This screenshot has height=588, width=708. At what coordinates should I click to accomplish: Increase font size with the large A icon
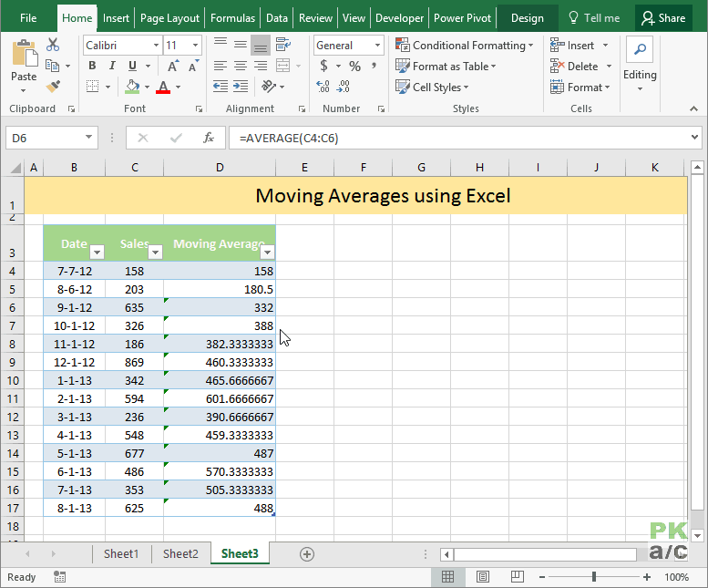point(173,66)
